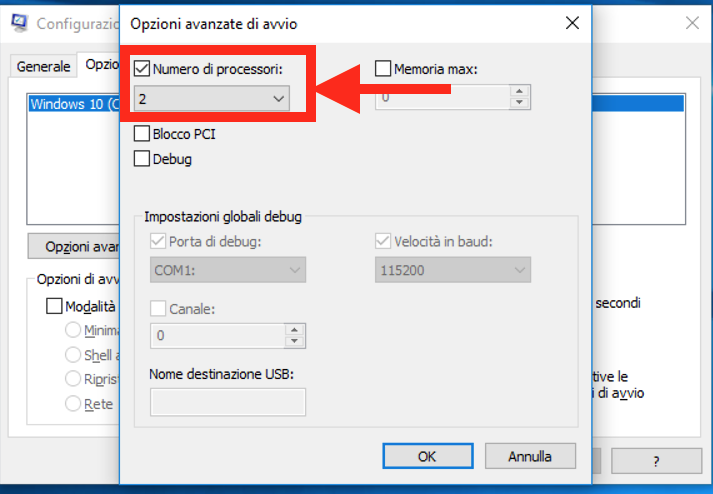Uncheck the Numero di processori checkbox
Viewport: 713px width, 494px height.
click(x=142, y=69)
